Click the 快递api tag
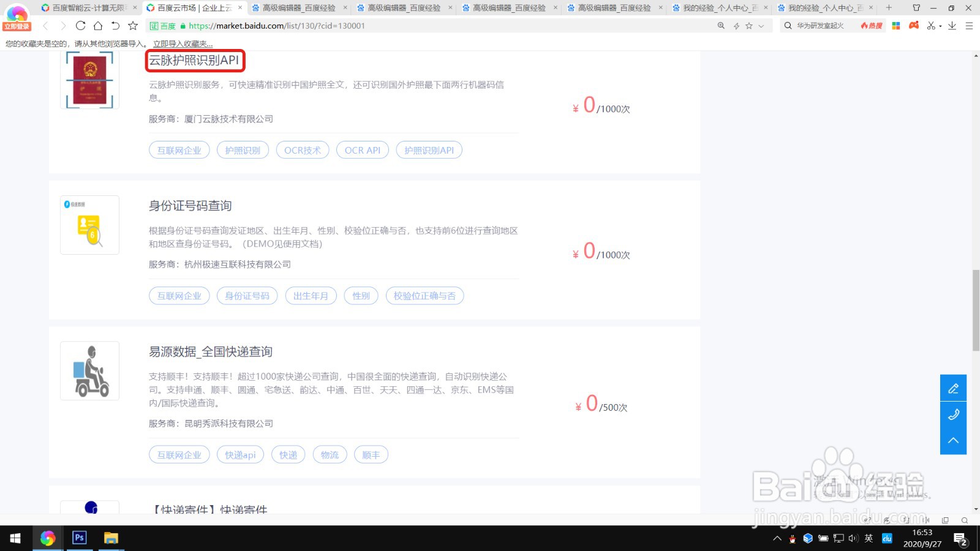 (241, 455)
